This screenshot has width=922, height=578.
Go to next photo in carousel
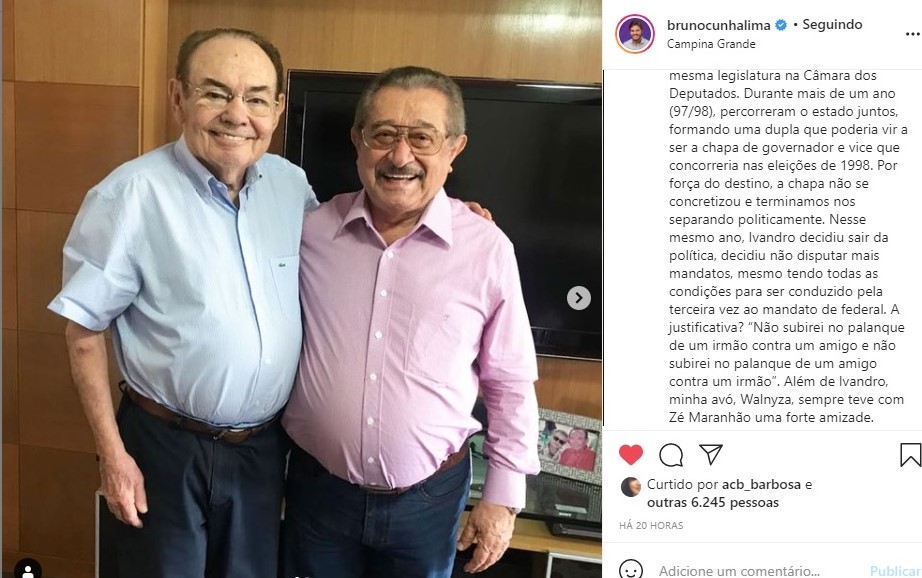pos(579,298)
